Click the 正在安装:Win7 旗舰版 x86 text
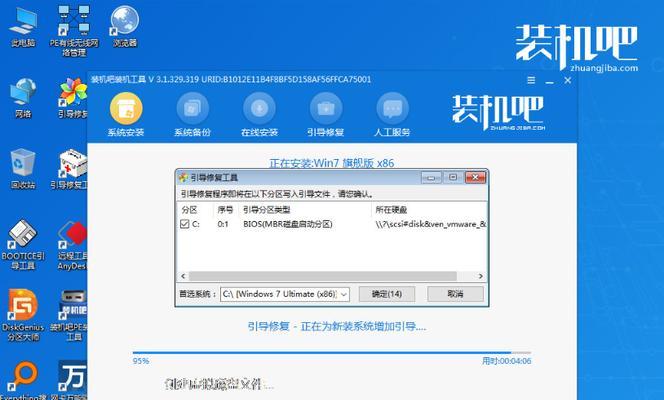This screenshot has width=664, height=400. (x=332, y=163)
